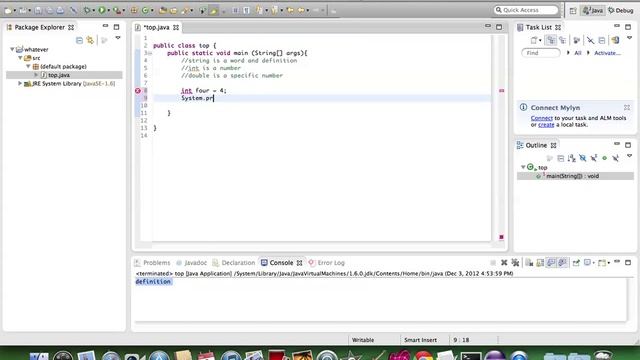Click Remove Launch X icon in Console
This screenshot has height=360, width=640.
pyautogui.click(x=504, y=263)
